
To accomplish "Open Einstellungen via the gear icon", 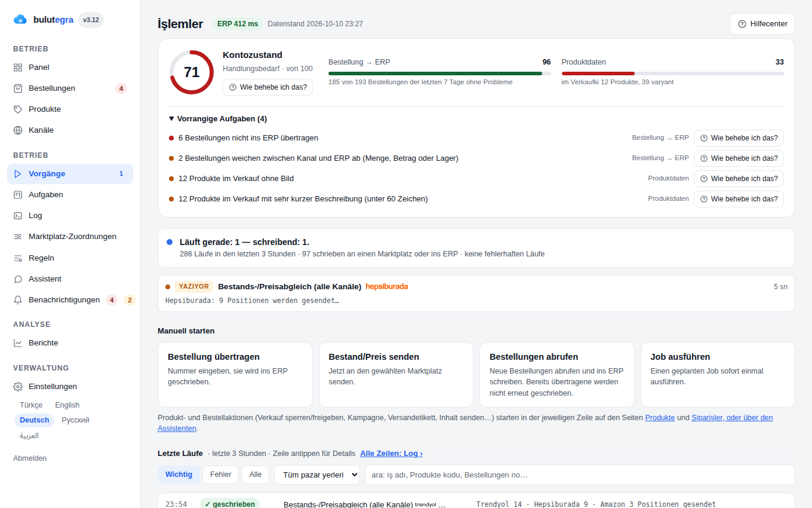I will (18, 387).
